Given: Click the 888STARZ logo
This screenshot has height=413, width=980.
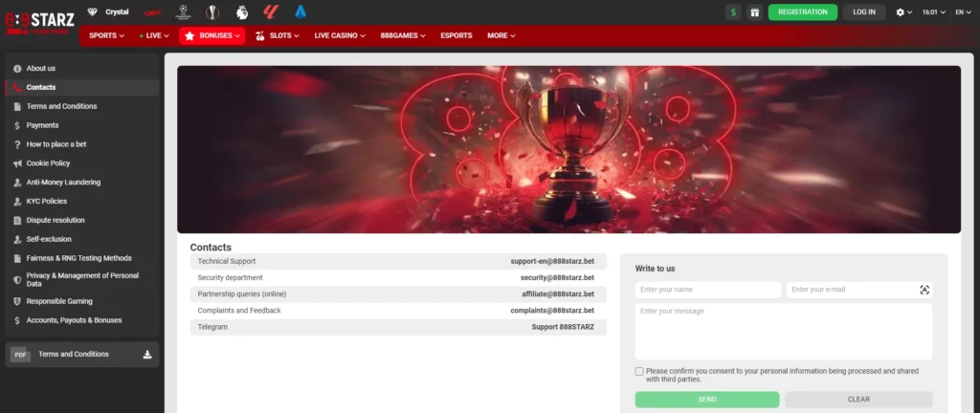Looking at the screenshot, I should [x=40, y=23].
